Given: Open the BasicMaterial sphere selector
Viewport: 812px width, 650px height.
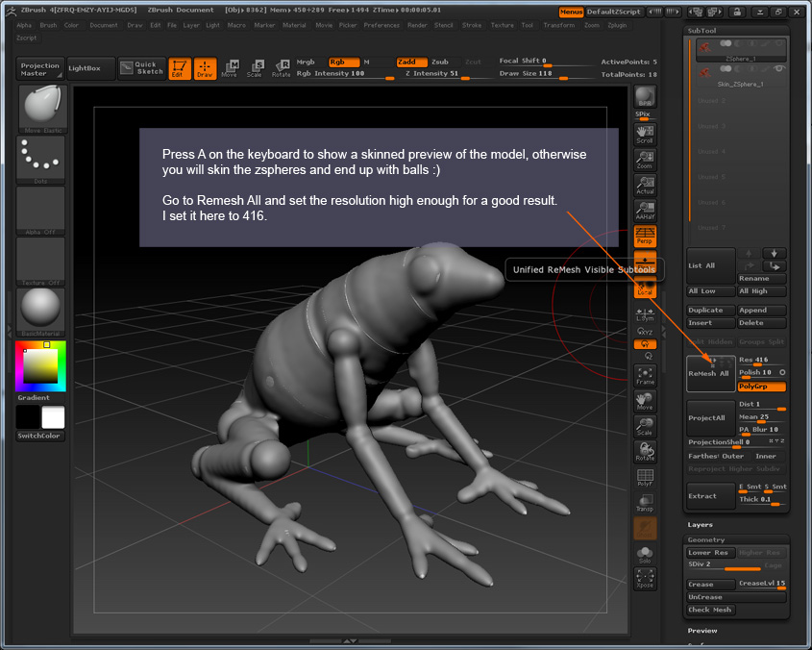Looking at the screenshot, I should [40, 312].
